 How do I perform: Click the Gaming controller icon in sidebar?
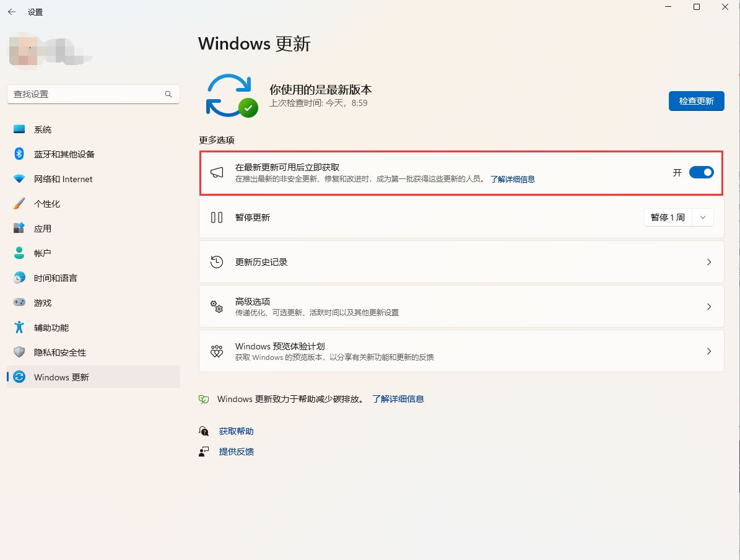[x=19, y=303]
